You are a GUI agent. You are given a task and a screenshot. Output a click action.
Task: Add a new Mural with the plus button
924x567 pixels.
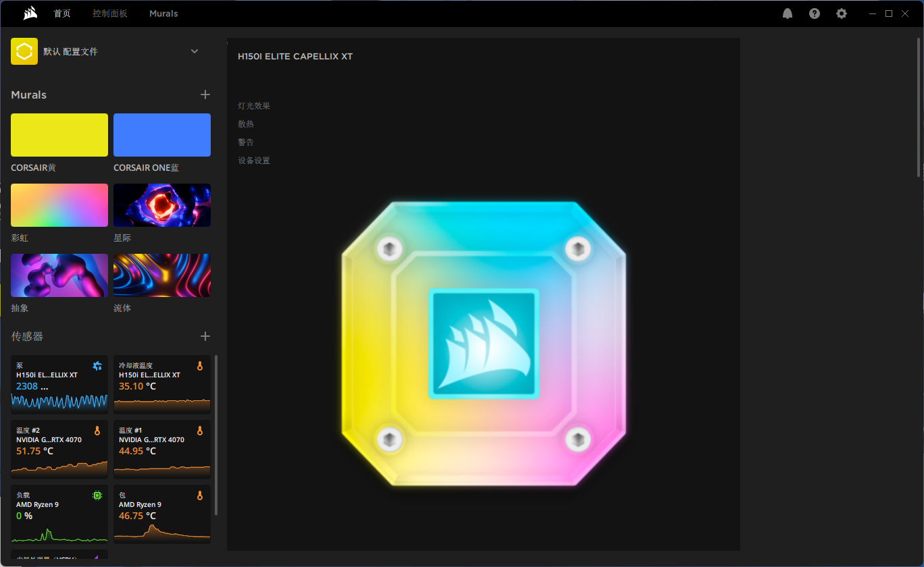pyautogui.click(x=205, y=94)
